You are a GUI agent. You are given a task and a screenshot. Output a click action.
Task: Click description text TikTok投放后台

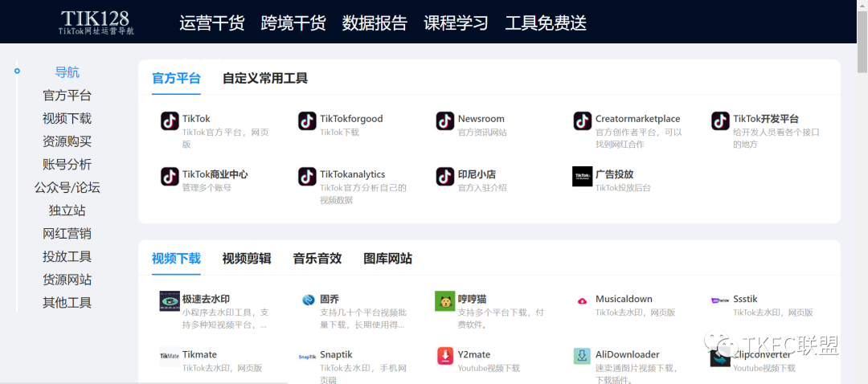click(623, 187)
